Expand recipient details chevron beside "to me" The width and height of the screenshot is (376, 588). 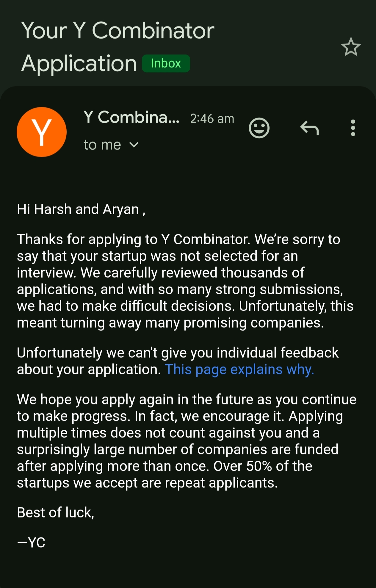(134, 145)
